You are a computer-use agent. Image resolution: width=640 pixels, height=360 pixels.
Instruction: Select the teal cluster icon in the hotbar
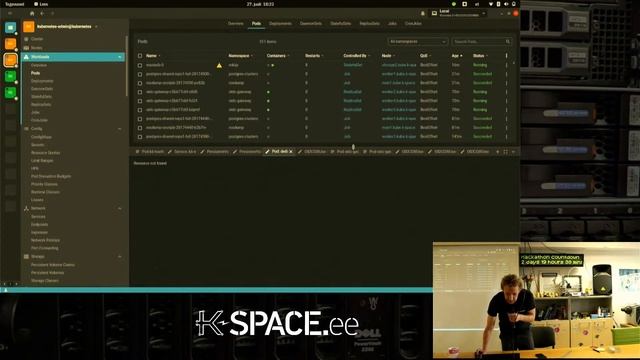pyautogui.click(x=10, y=28)
